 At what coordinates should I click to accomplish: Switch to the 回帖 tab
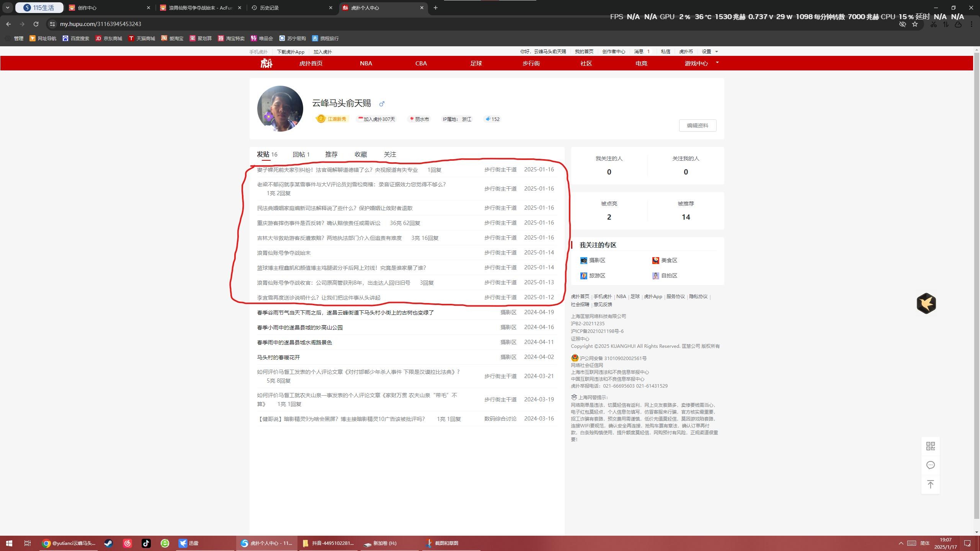pos(301,155)
